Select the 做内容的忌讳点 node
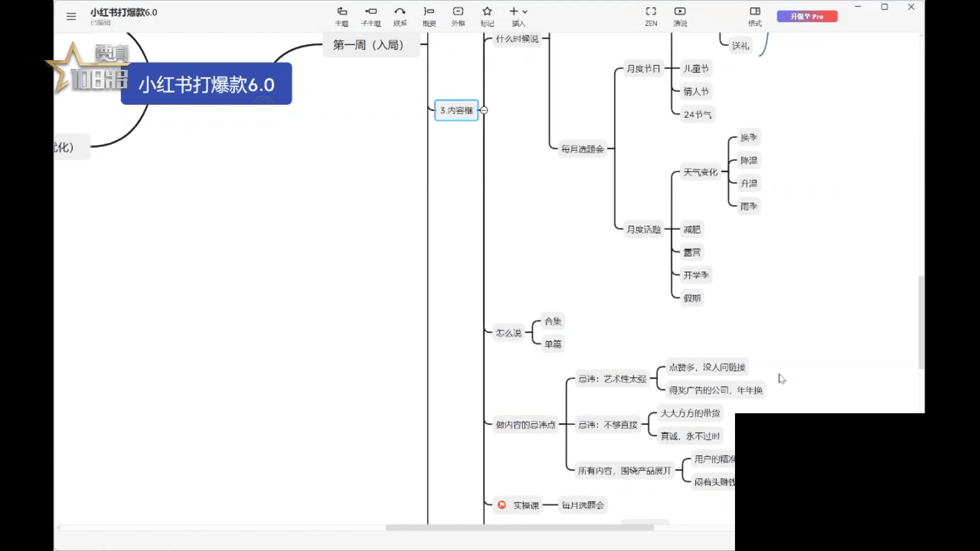Screen dimensions: 980x551 [x=525, y=424]
